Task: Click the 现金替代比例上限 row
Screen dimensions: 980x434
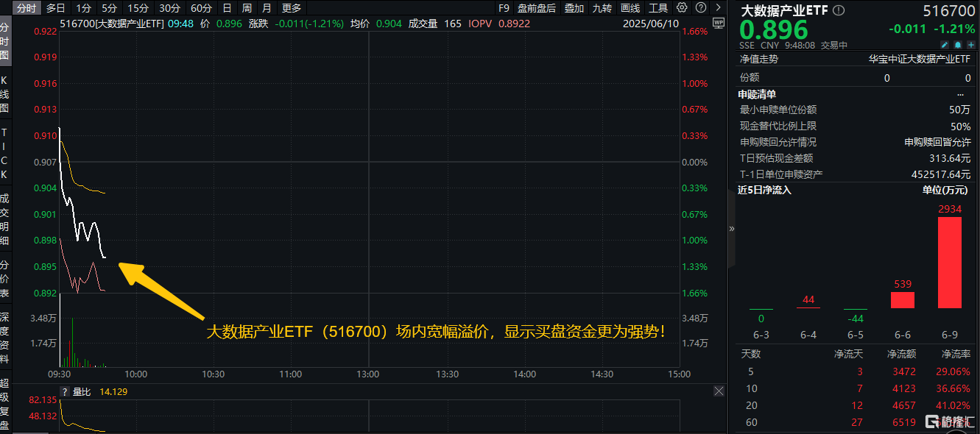Action: point(855,126)
